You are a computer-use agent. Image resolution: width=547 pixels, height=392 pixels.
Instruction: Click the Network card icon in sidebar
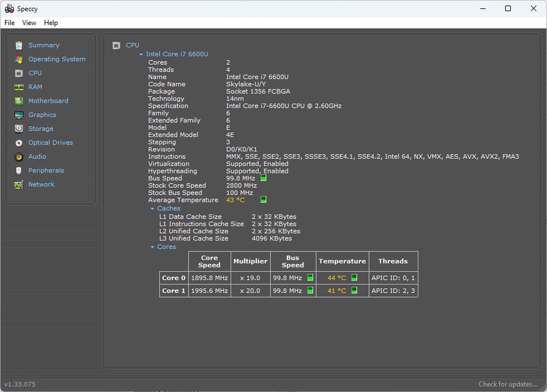click(x=19, y=185)
